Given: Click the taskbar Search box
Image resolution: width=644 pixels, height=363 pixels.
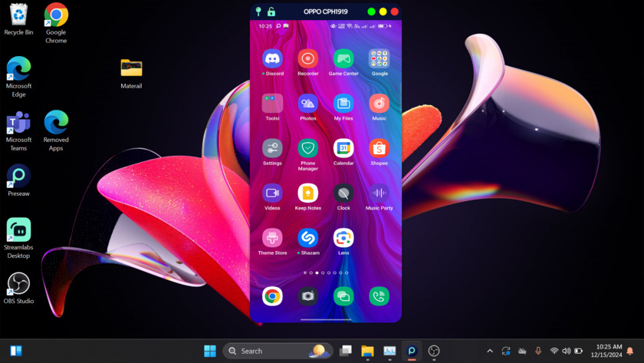Looking at the screenshot, I should pyautogui.click(x=278, y=351).
